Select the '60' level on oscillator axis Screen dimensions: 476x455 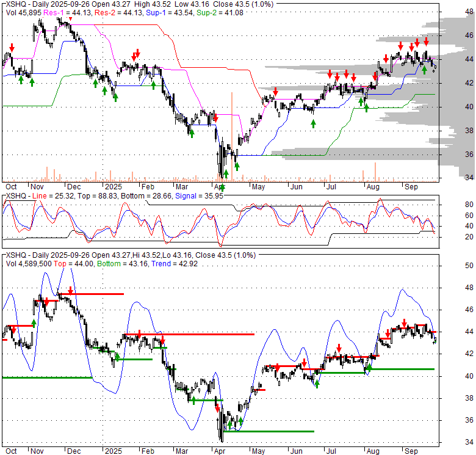click(469, 216)
